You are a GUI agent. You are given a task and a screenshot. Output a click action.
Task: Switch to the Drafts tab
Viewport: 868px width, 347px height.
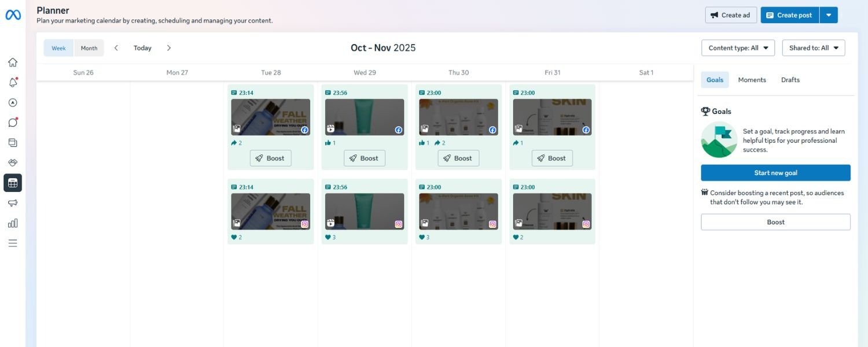tap(790, 79)
